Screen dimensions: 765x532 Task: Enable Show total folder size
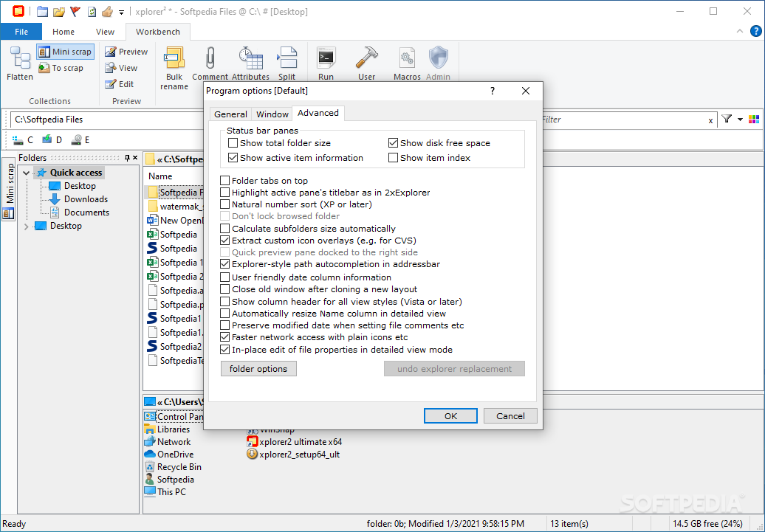pos(233,143)
